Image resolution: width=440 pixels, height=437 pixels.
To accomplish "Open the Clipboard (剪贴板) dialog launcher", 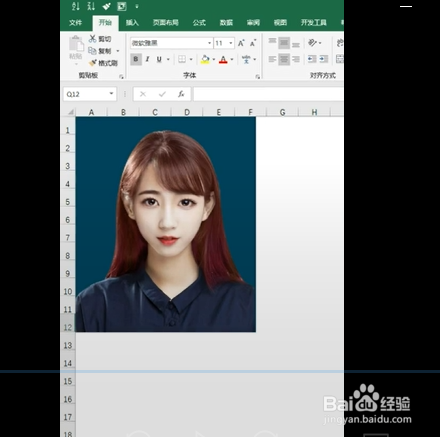I will [121, 77].
